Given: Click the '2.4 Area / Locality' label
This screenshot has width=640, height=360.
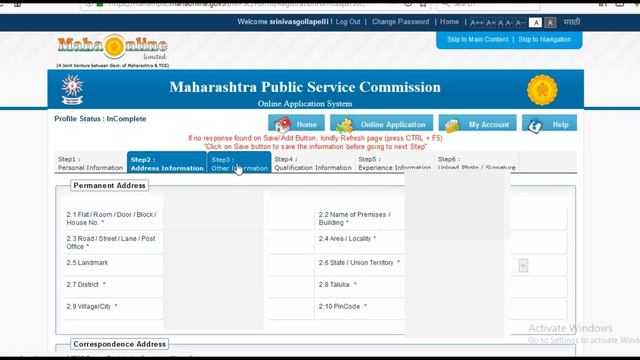Looking at the screenshot, I should [x=347, y=239].
